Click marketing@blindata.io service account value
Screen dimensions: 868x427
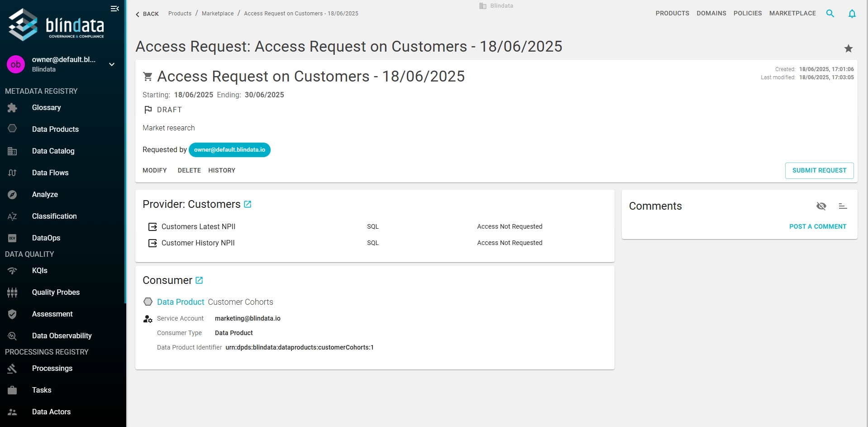tap(248, 318)
